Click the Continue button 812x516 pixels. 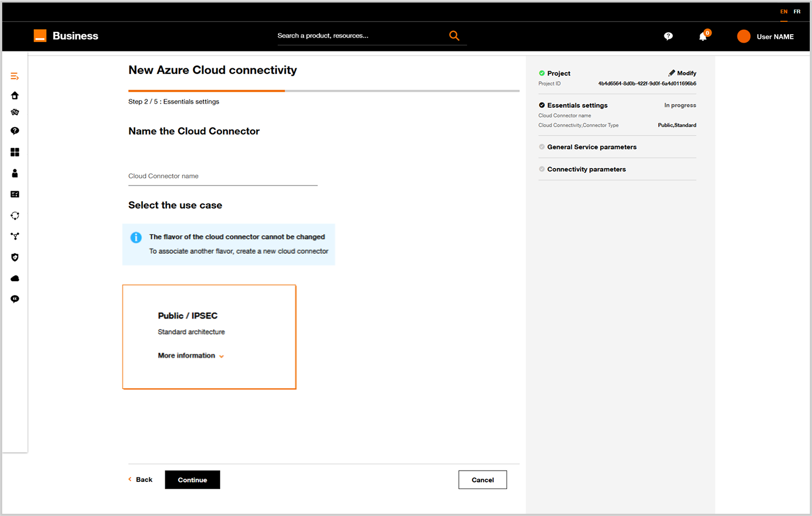coord(192,480)
